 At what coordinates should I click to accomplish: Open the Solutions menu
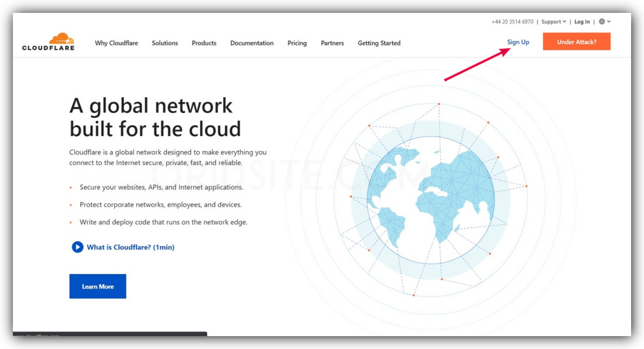[164, 43]
